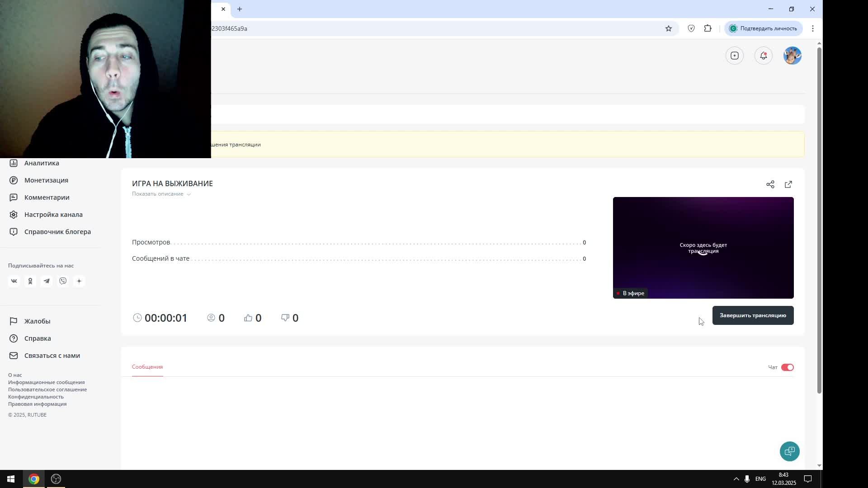
Task: Open the notifications bell
Action: point(764,56)
